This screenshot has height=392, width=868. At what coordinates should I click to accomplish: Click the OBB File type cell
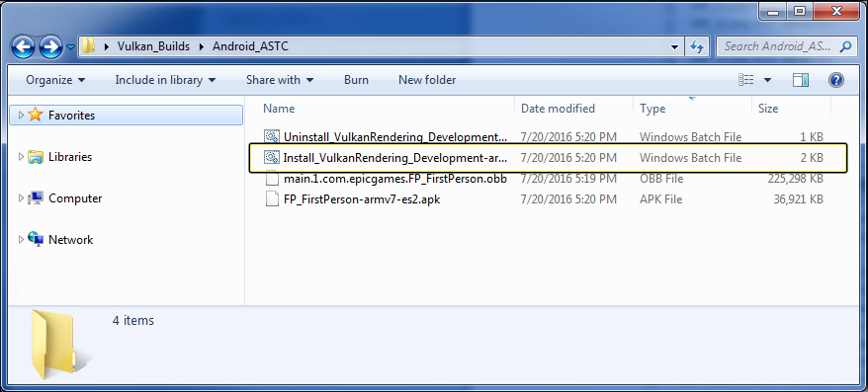(661, 179)
